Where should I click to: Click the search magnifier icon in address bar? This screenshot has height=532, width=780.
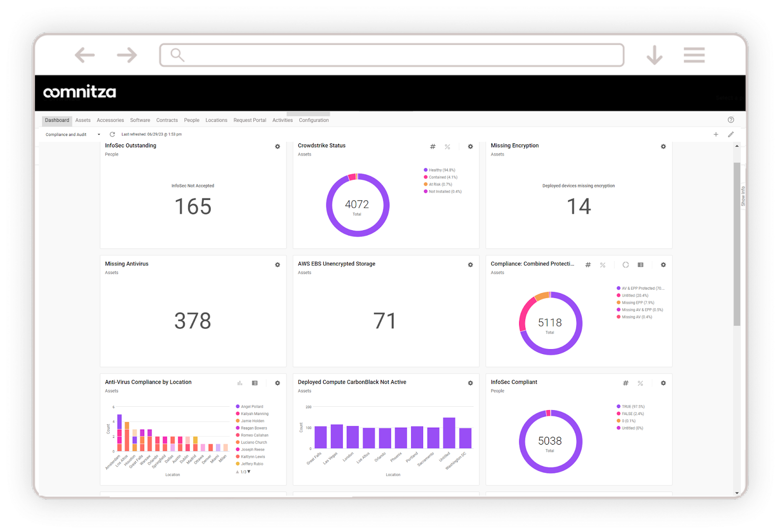coord(177,55)
